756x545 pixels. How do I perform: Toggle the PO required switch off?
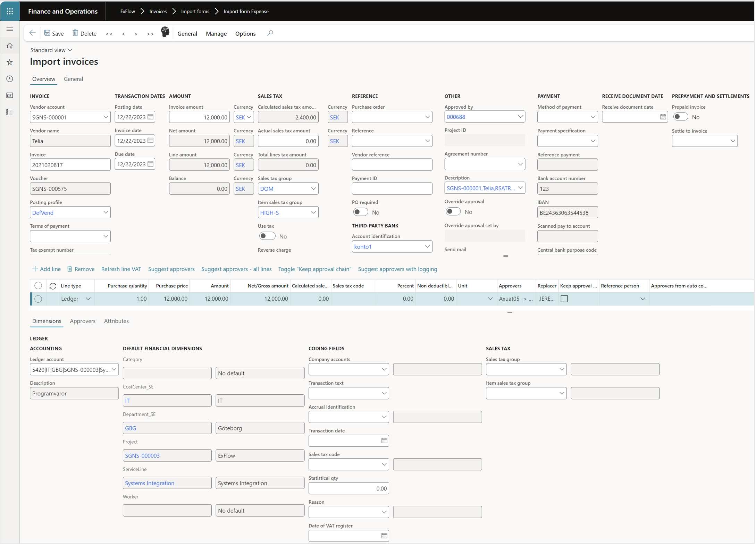[x=360, y=212]
